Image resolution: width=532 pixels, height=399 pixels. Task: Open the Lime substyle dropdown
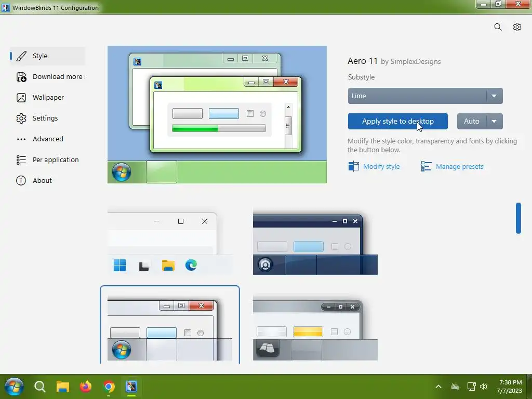pyautogui.click(x=425, y=96)
